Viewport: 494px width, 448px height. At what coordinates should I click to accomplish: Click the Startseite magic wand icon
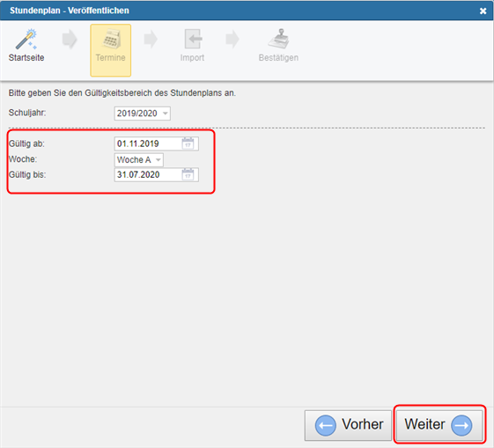coord(26,39)
